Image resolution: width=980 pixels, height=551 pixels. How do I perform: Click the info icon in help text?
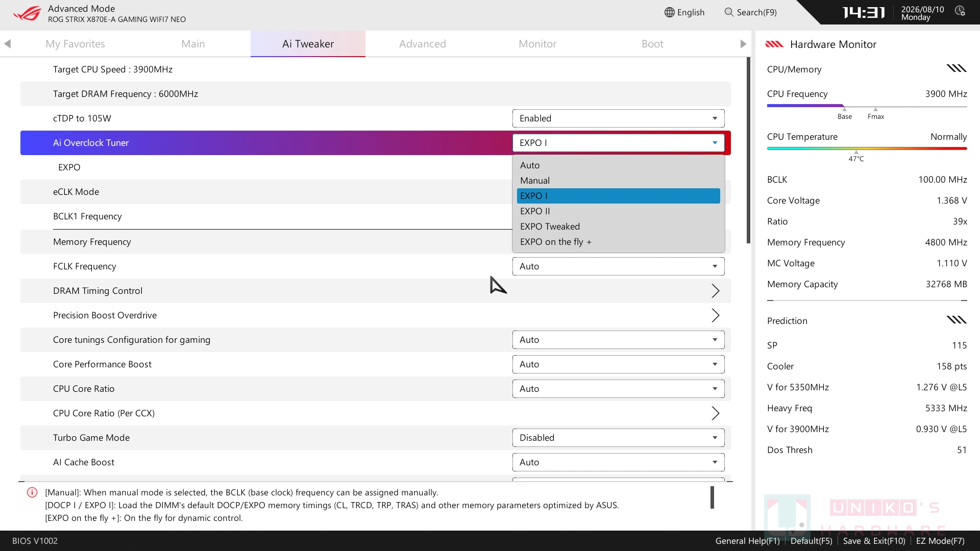(x=32, y=492)
